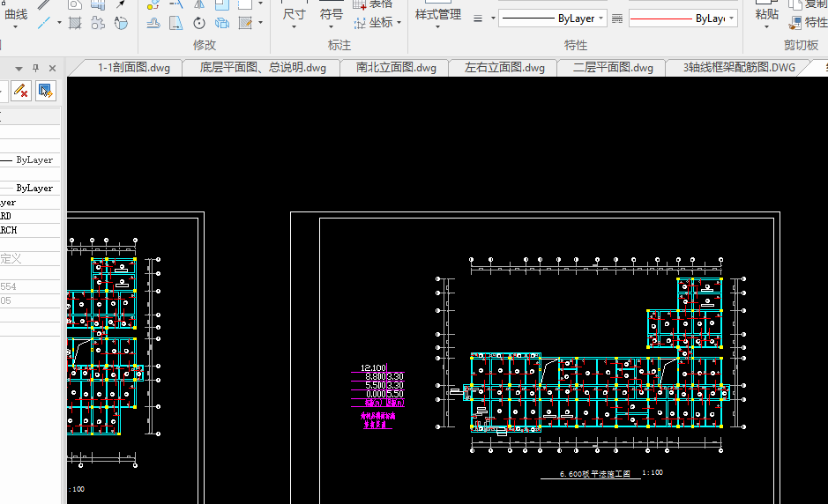This screenshot has height=504, width=828.
Task: Click the edit hatch icon
Action: tap(245, 23)
